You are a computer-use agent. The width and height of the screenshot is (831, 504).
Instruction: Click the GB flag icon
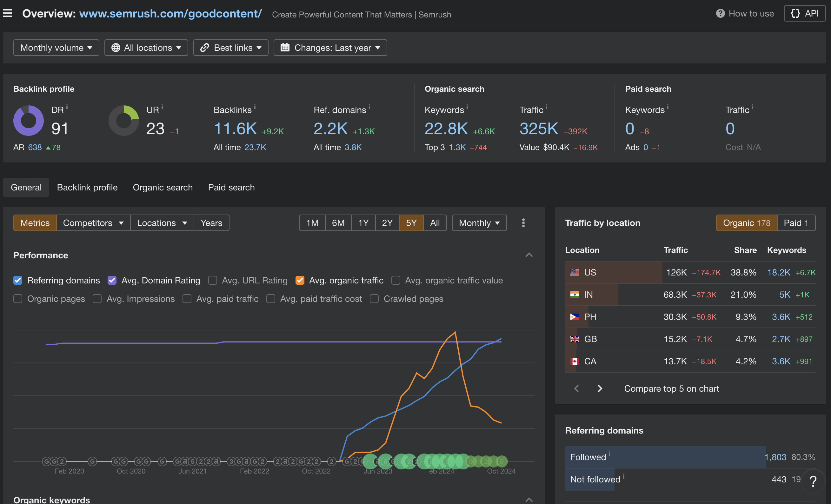[x=575, y=339]
